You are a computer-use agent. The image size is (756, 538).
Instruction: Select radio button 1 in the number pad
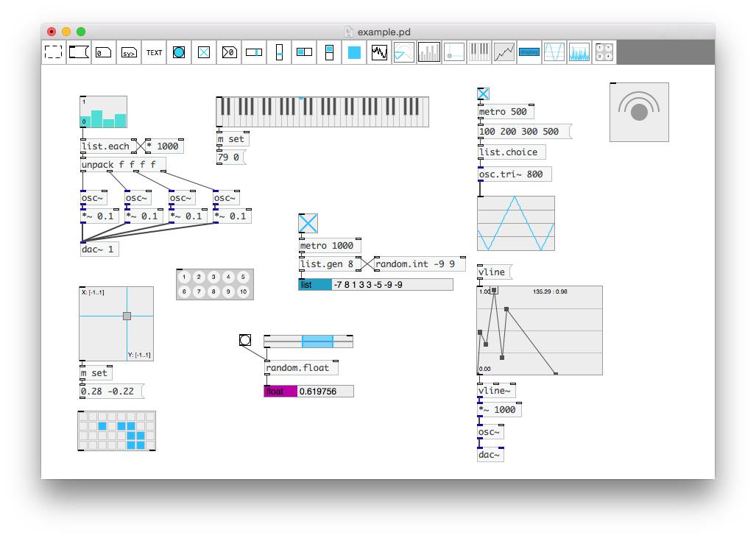tap(184, 277)
